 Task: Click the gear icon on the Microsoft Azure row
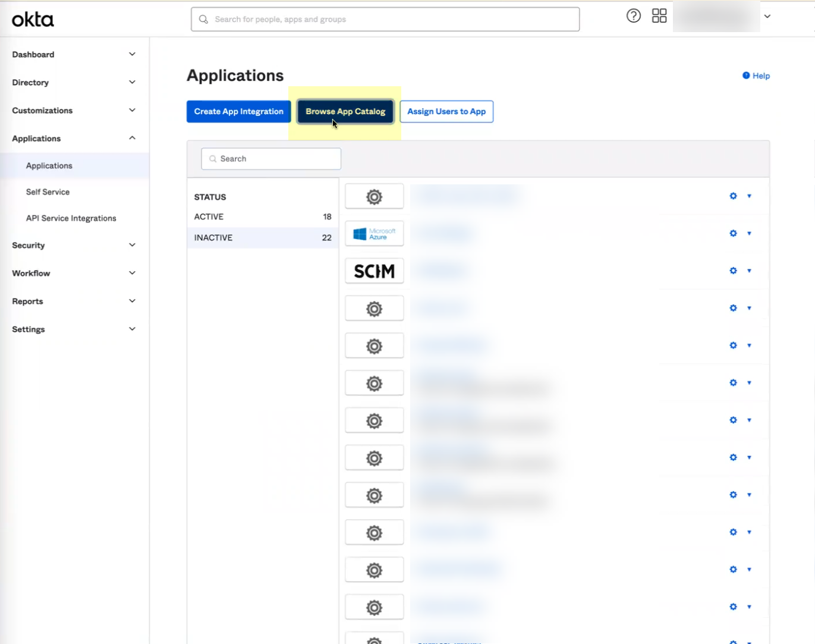[x=733, y=233]
